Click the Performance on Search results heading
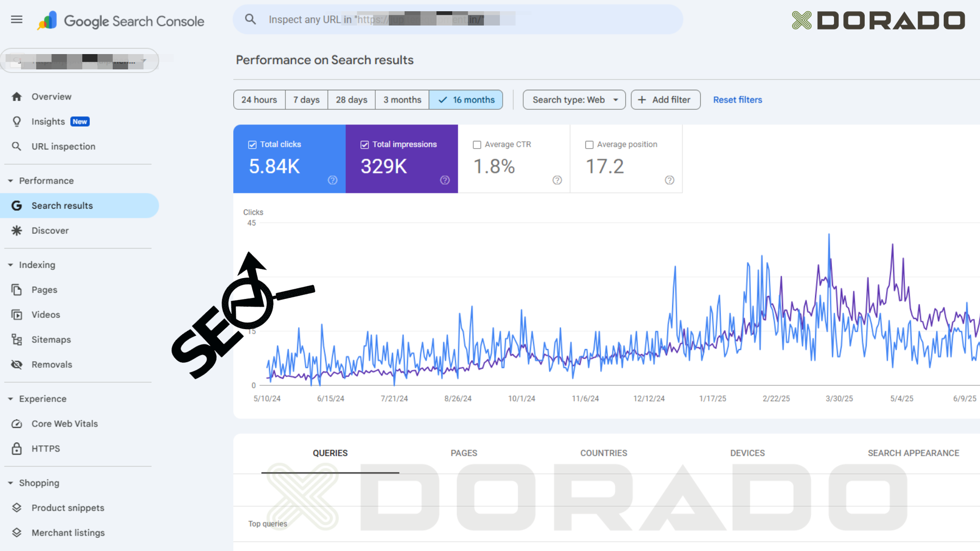This screenshot has width=980, height=551. [x=325, y=60]
